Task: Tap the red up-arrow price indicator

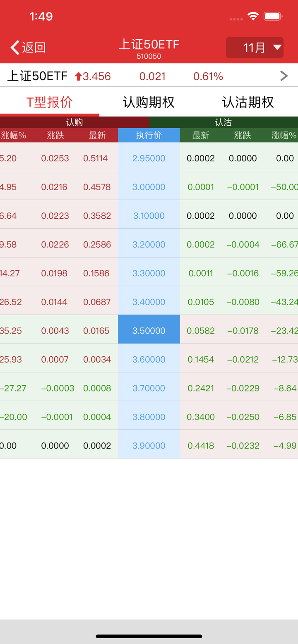Action: 78,76
